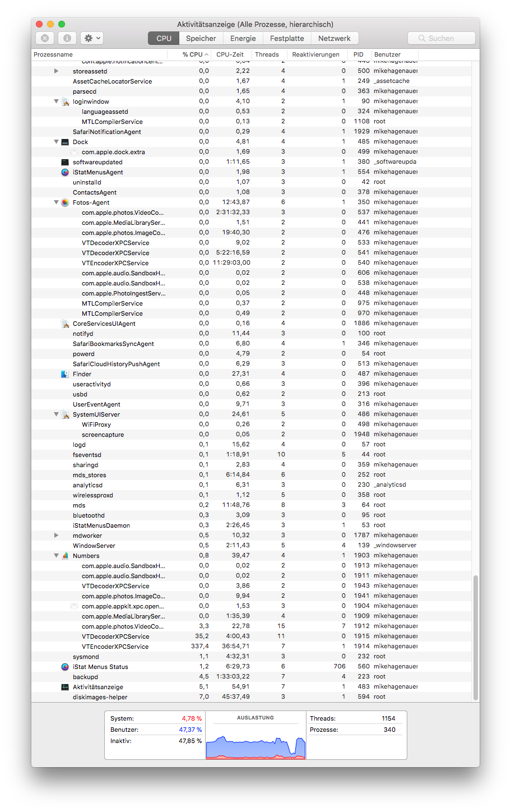Click the softwareupdated terminal icon
The width and height of the screenshot is (511, 812).
pyautogui.click(x=65, y=162)
